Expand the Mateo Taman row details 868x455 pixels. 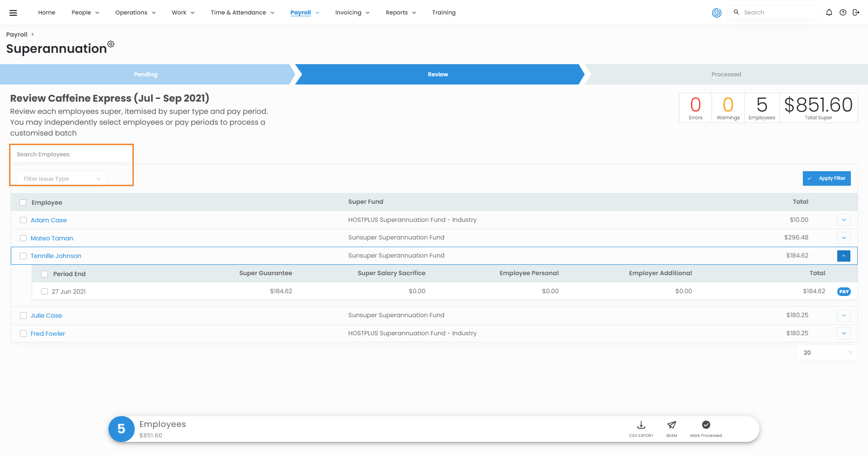(844, 238)
